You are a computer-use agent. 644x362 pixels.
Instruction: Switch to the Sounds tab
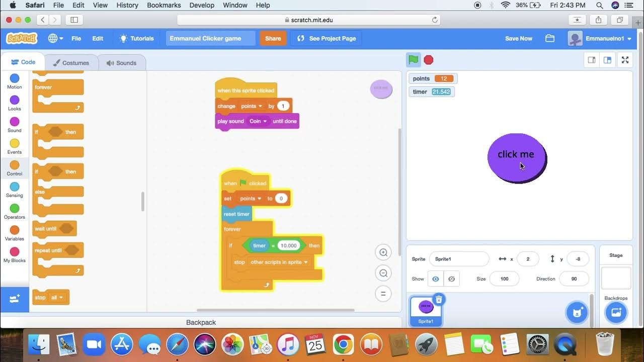point(121,63)
